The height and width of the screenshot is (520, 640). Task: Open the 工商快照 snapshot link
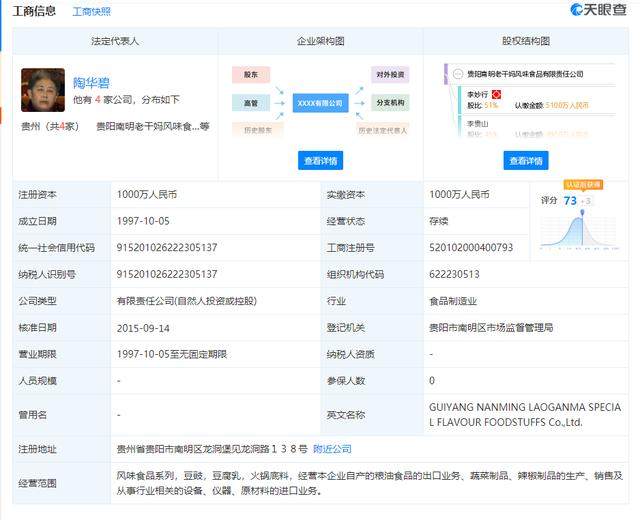click(x=91, y=11)
